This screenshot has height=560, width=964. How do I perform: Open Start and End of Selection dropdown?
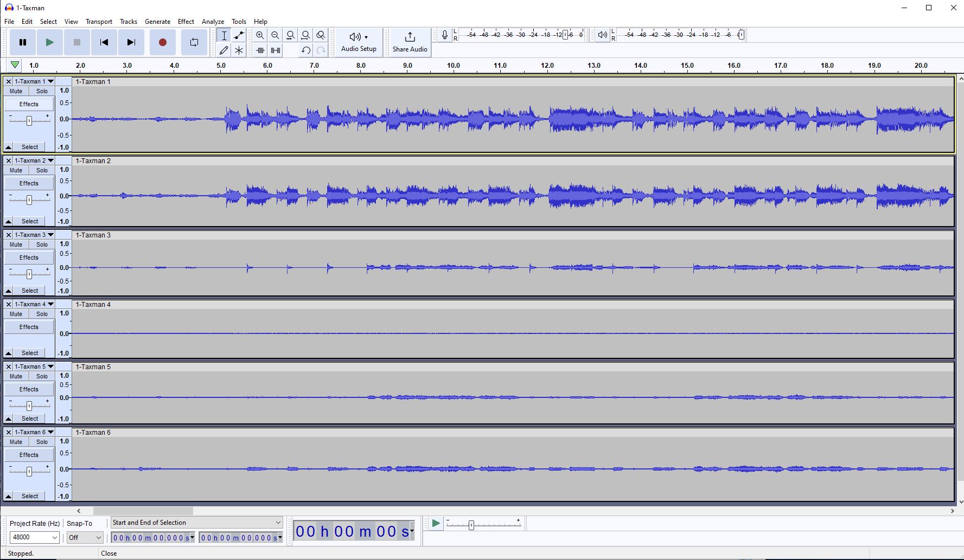click(x=197, y=523)
